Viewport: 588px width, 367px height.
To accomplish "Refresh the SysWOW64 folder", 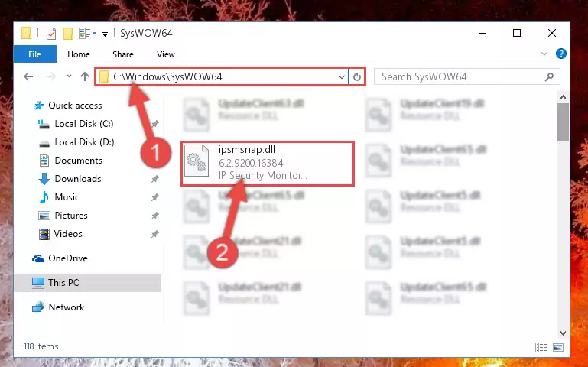I will [356, 77].
